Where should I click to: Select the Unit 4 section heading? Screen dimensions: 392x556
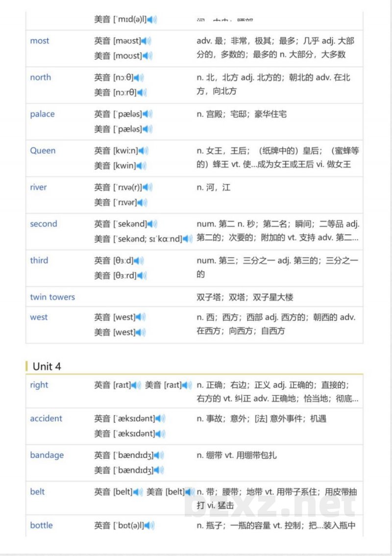(x=47, y=366)
